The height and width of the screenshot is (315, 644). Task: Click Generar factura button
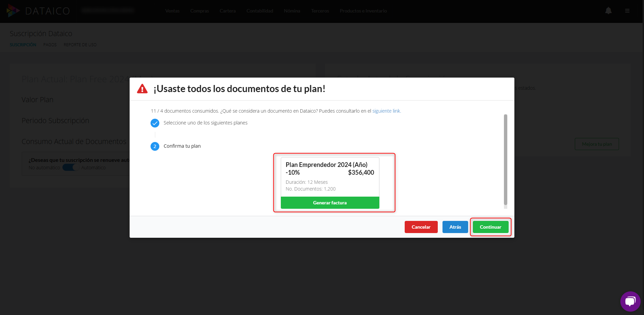pos(330,203)
